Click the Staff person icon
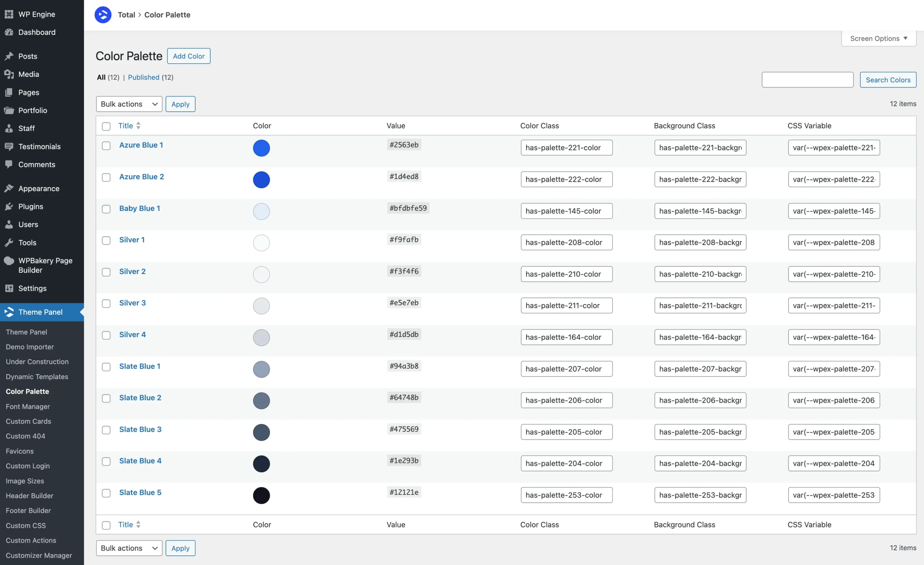This screenshot has height=565, width=924. click(9, 128)
